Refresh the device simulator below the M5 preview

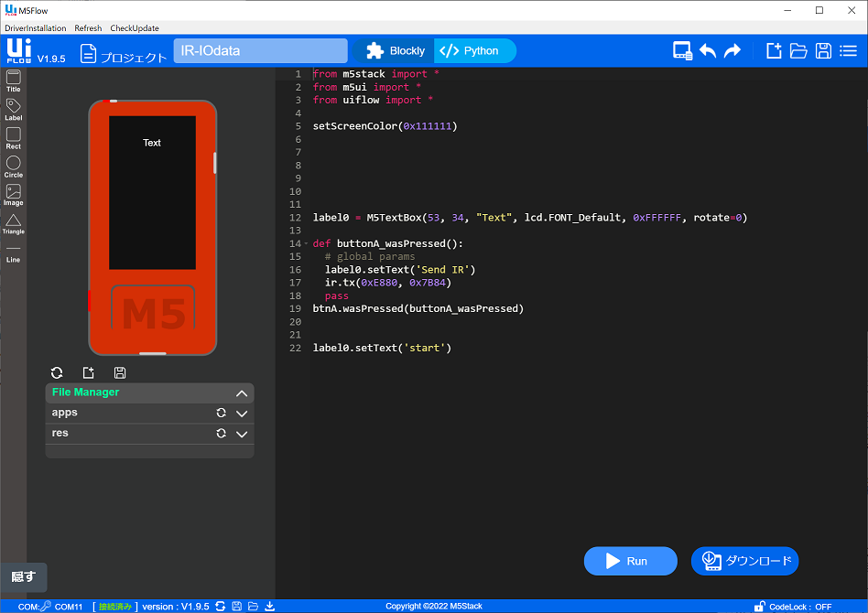(x=57, y=372)
